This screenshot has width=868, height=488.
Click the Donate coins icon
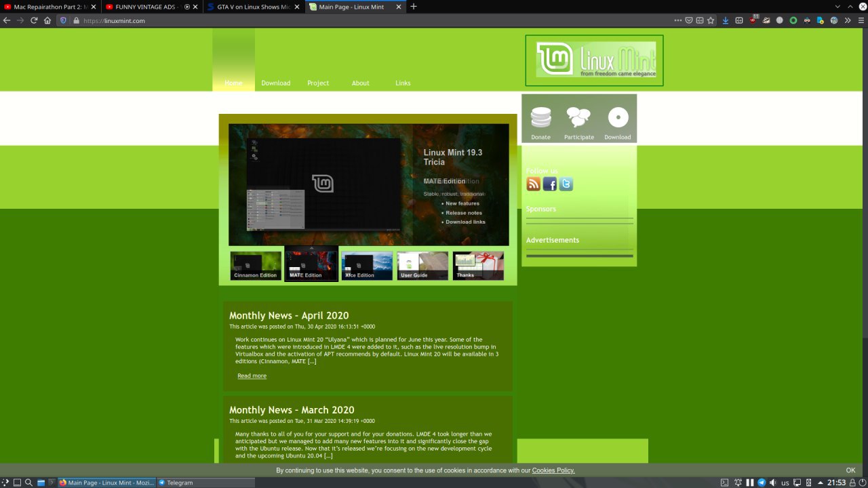(x=540, y=118)
